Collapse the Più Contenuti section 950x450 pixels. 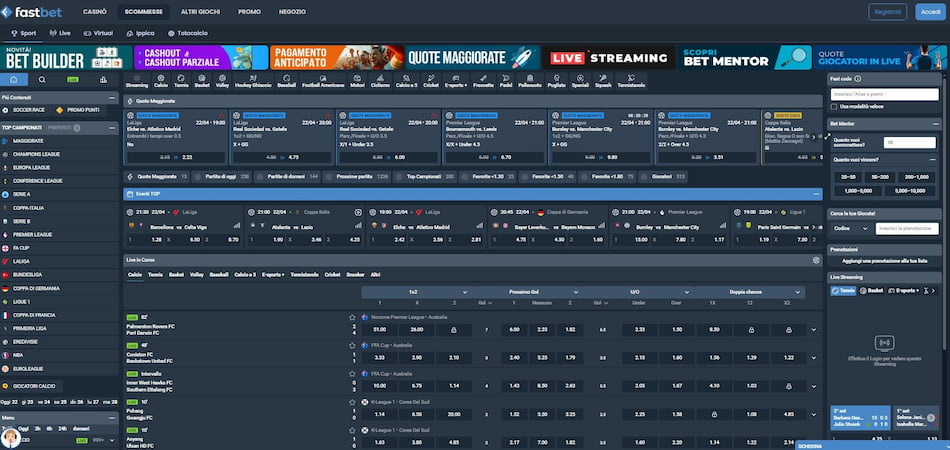coord(111,97)
